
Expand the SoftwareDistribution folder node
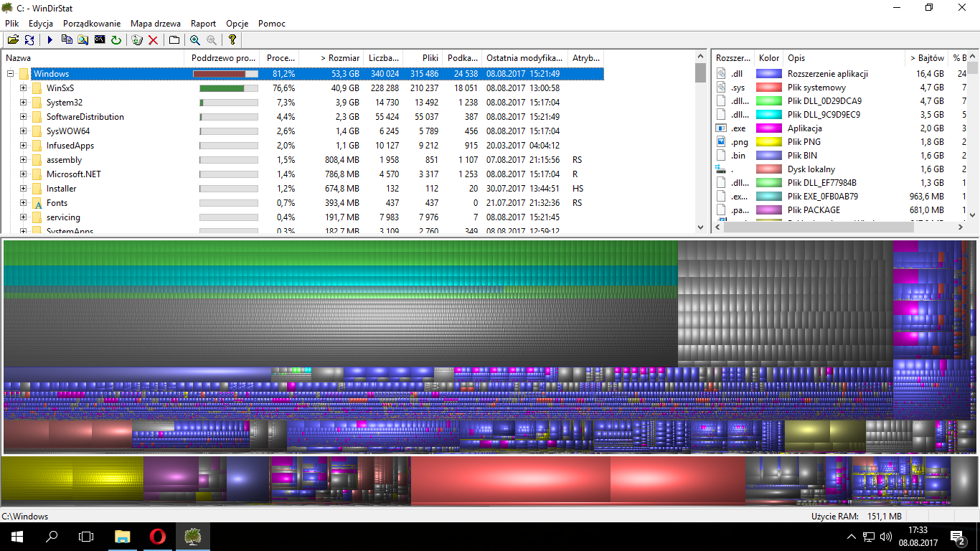point(23,117)
